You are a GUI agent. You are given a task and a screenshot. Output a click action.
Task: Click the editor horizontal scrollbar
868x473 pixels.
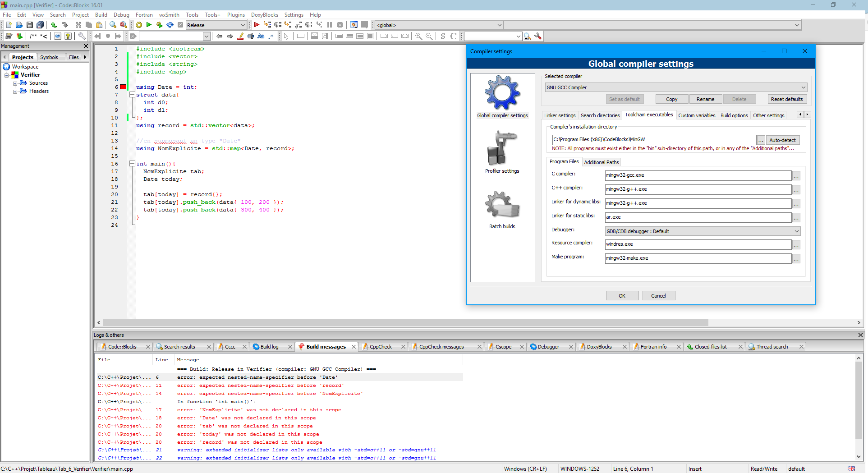point(405,322)
